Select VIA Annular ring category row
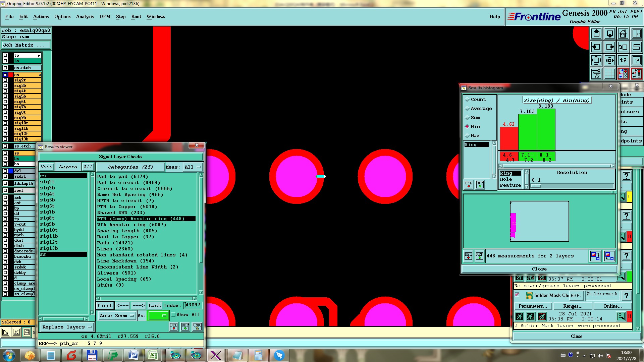Image resolution: width=644 pixels, height=362 pixels. tap(131, 225)
